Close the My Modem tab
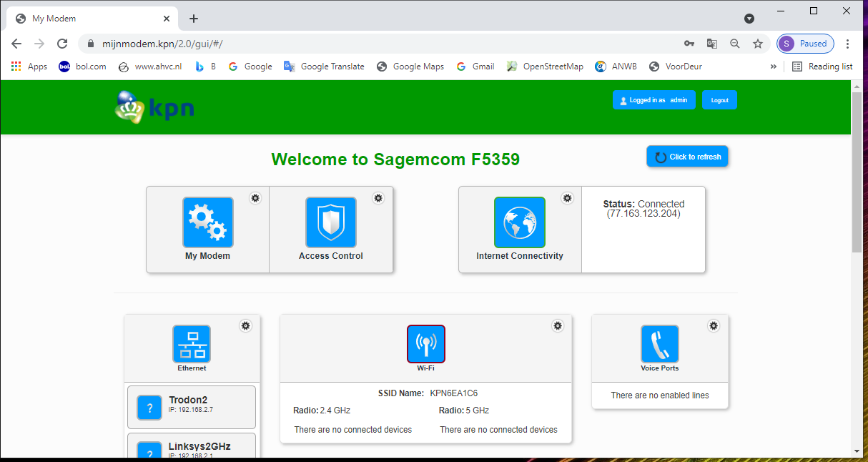Image resolution: width=868 pixels, height=462 pixels. [166, 19]
